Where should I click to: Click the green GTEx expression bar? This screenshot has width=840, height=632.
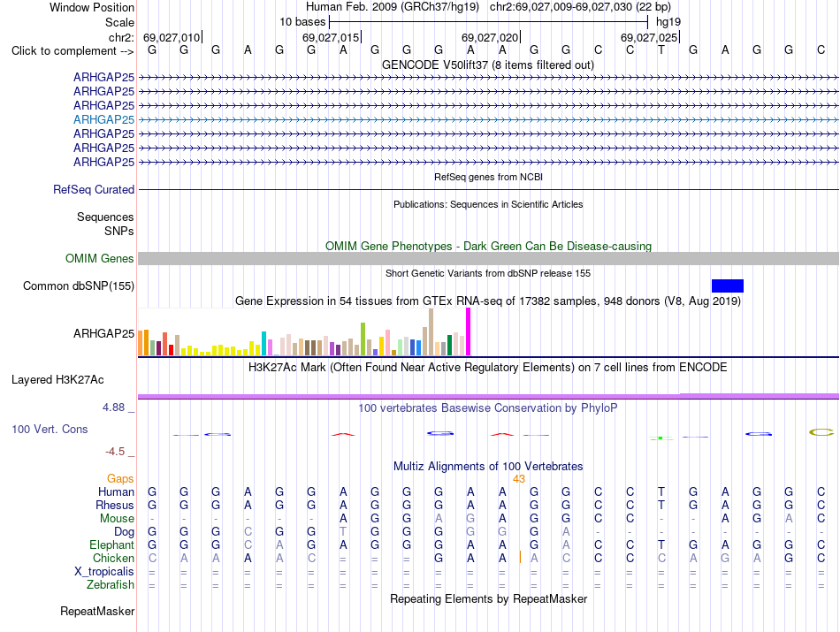(x=449, y=345)
